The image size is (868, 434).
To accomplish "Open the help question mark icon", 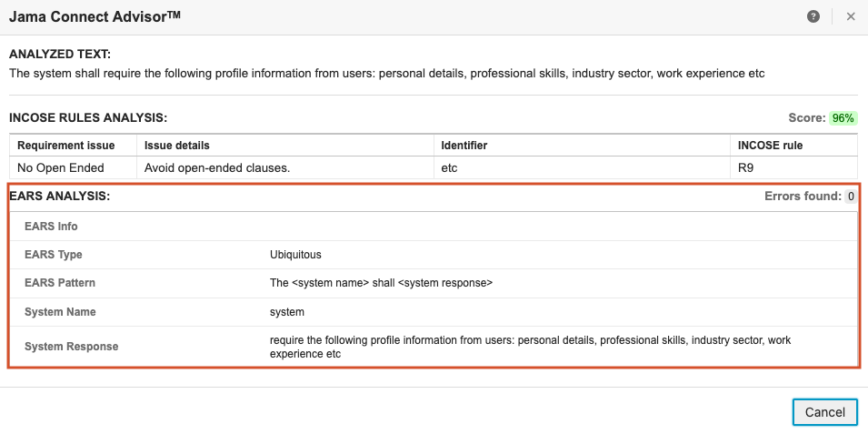I will point(813,16).
